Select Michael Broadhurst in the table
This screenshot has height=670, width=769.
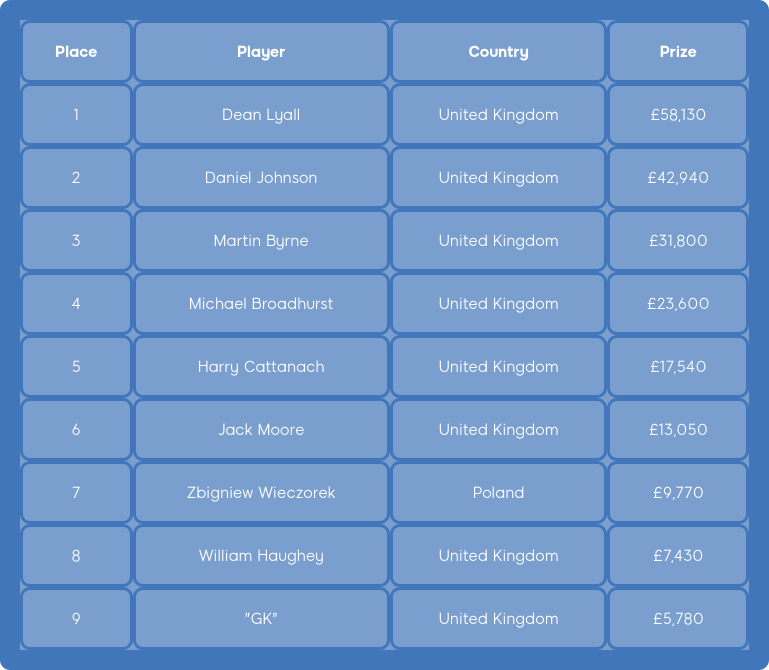(x=261, y=304)
